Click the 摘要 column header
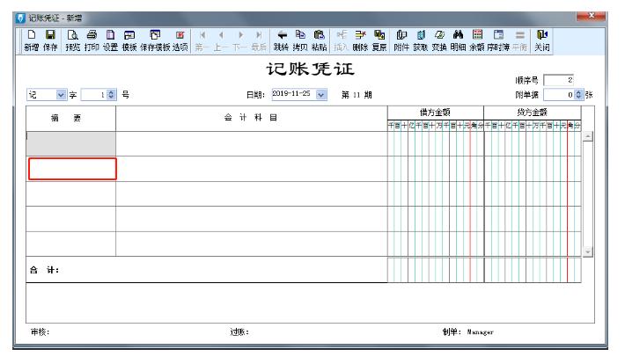Screen dimensions: 625x364 click(x=71, y=119)
